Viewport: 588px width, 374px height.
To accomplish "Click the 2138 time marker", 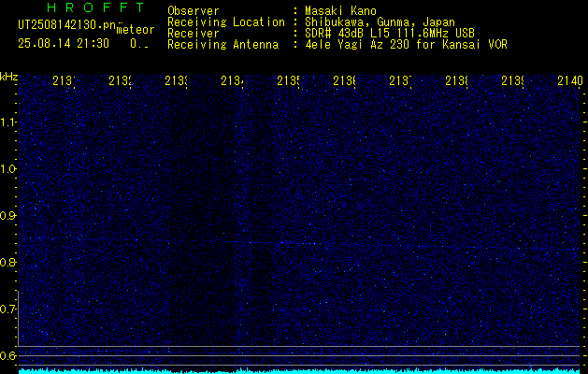I will (x=457, y=81).
